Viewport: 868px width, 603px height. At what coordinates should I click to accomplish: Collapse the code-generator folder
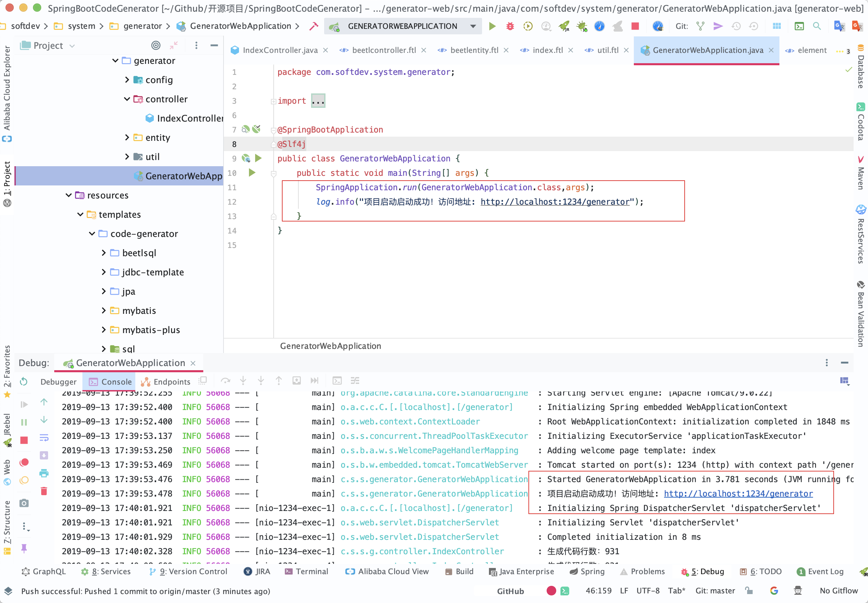[x=92, y=234]
